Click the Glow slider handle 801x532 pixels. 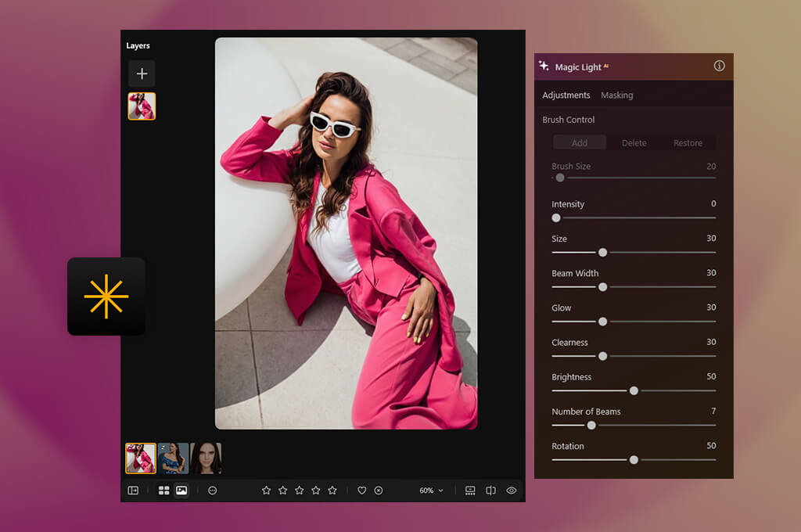[x=603, y=322]
